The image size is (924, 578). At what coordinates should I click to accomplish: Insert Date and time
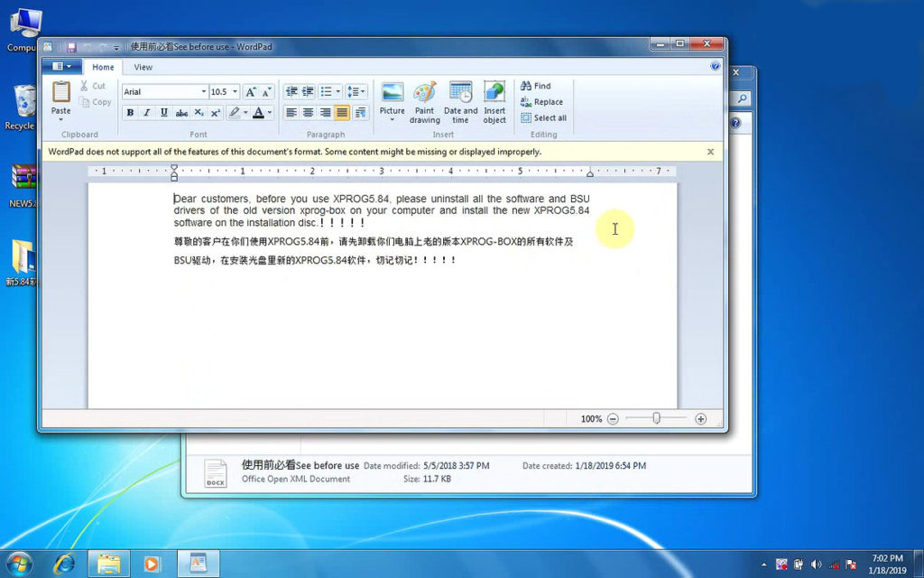click(x=460, y=103)
